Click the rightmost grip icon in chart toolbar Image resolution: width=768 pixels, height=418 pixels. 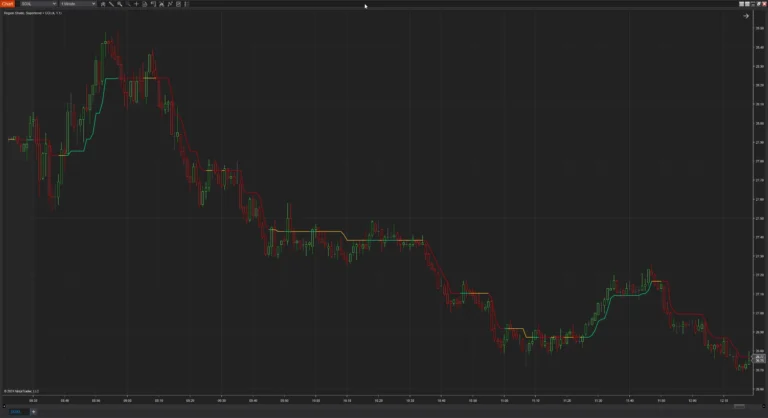pyautogui.click(x=186, y=4)
